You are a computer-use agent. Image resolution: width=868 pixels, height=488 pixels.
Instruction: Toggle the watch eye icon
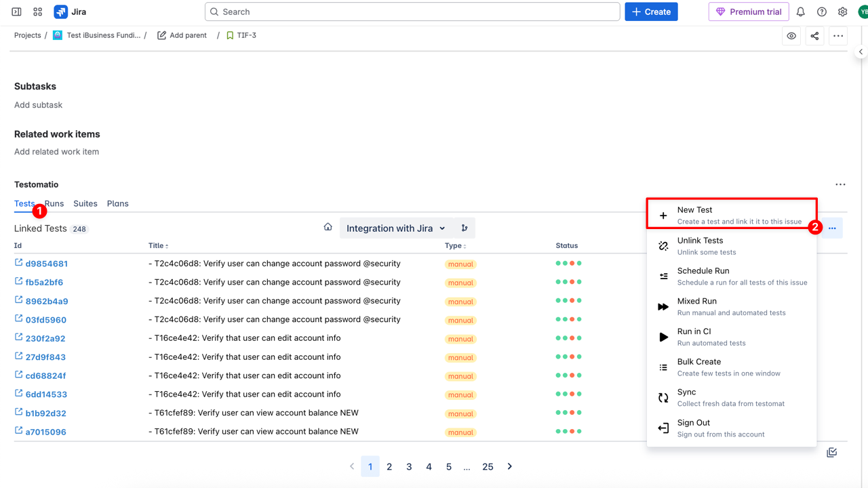click(x=791, y=36)
